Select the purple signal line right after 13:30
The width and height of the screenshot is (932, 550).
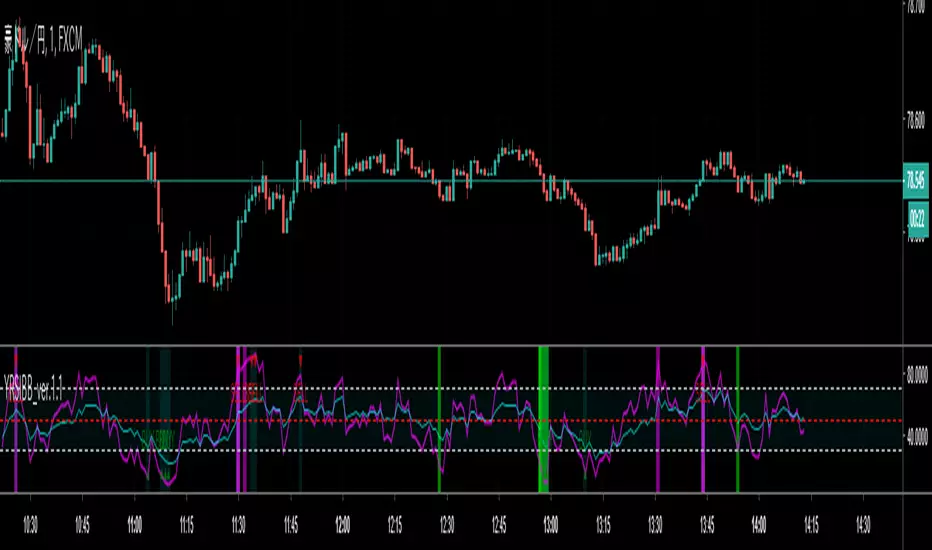(x=658, y=420)
